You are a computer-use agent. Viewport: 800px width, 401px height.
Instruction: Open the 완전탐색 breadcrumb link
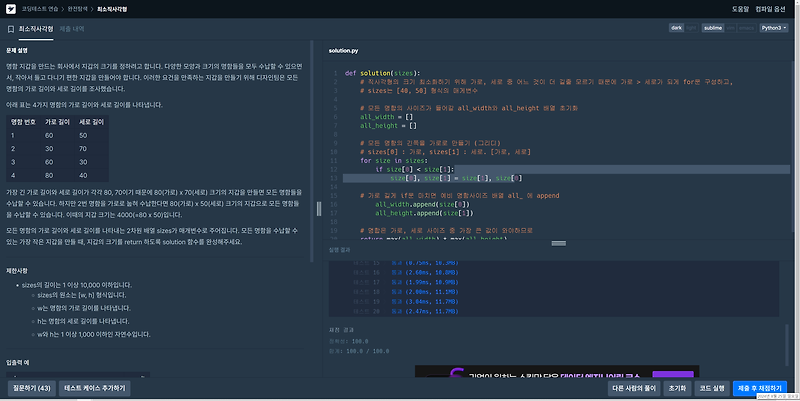[78, 9]
